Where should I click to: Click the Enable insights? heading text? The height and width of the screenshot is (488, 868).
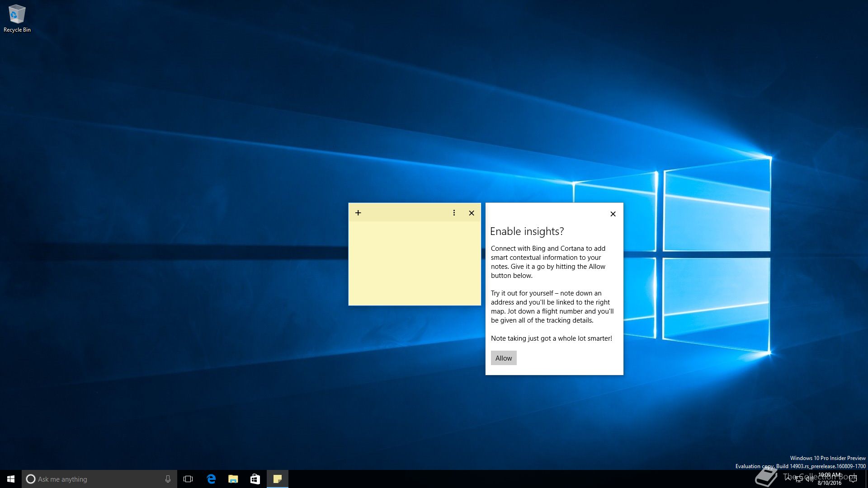click(527, 231)
